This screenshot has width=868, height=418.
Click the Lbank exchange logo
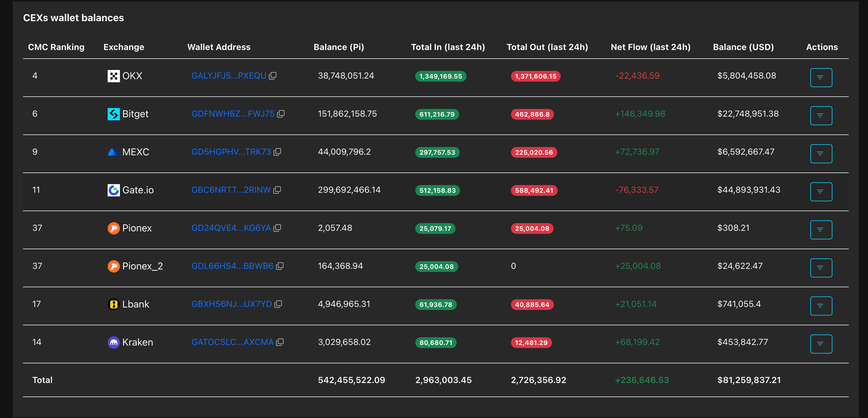113,304
